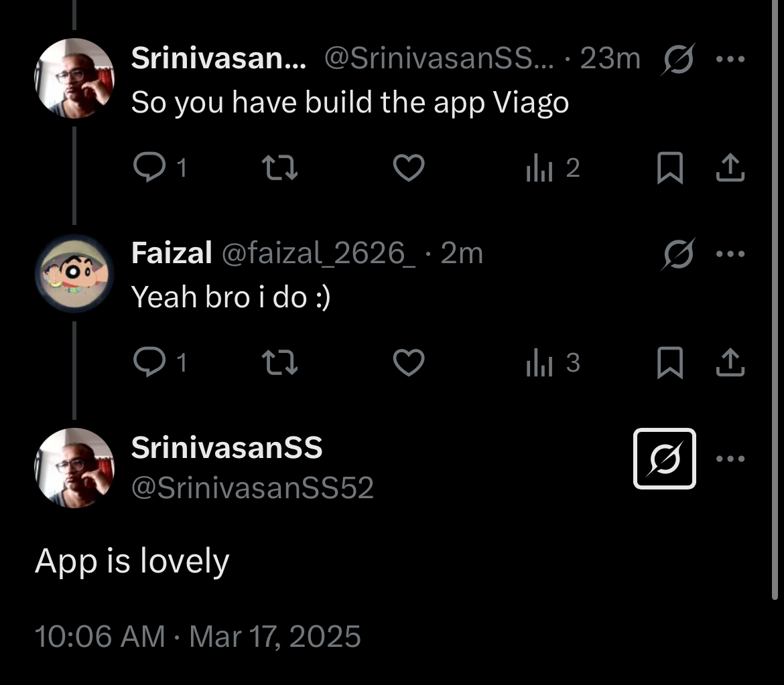Open Grok icon on Srinivasan's 23m tweet
784x685 pixels.
tap(679, 61)
